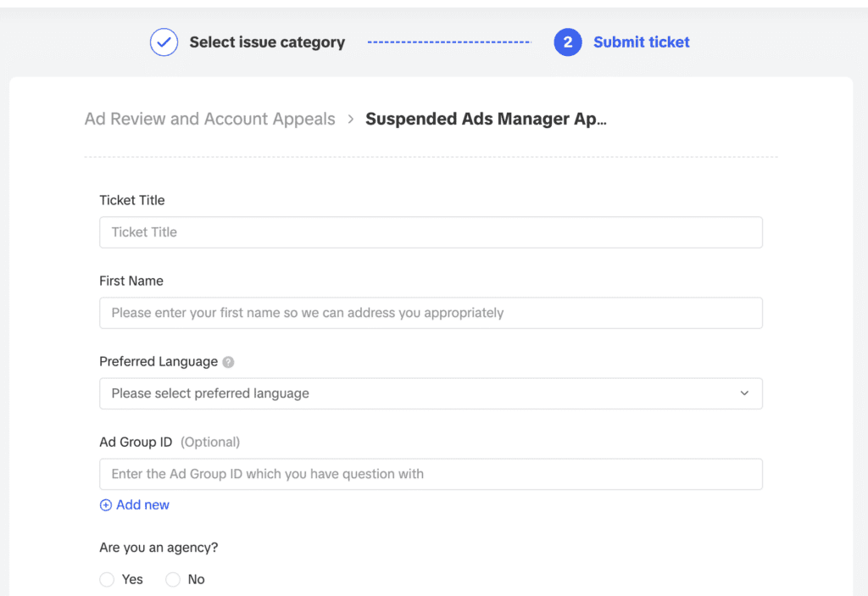Click Add new ad group link
868x596 pixels.
coord(142,505)
